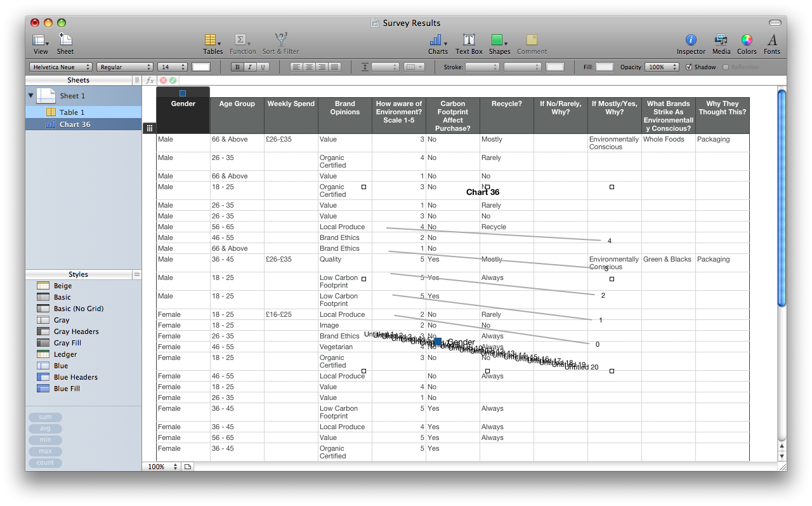Click the max quick-calc button
The width and height of the screenshot is (812, 506).
pyautogui.click(x=45, y=451)
